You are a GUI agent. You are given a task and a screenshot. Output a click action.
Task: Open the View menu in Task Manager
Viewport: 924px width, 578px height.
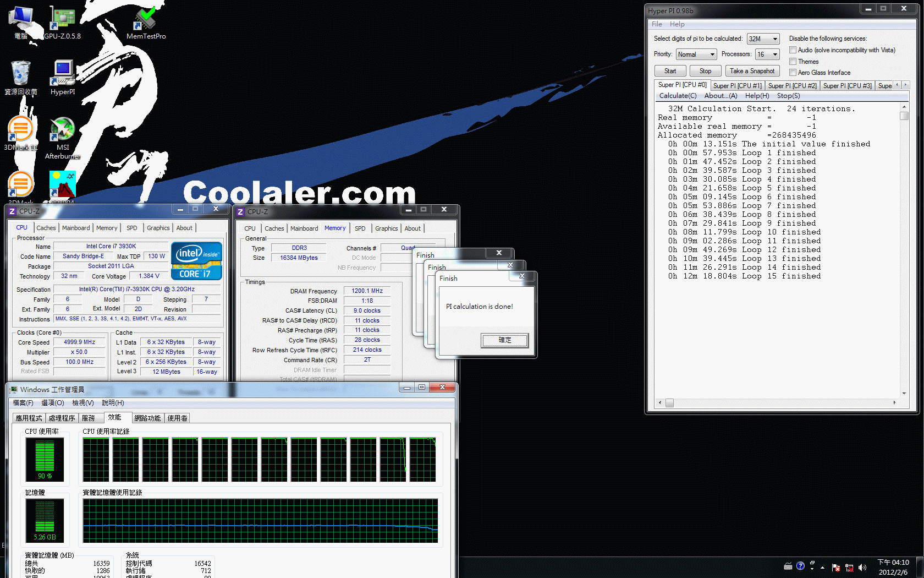tap(82, 403)
